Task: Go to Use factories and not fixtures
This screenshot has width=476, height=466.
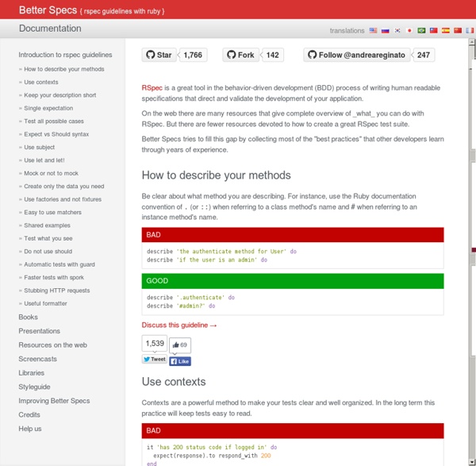Action: [63, 199]
